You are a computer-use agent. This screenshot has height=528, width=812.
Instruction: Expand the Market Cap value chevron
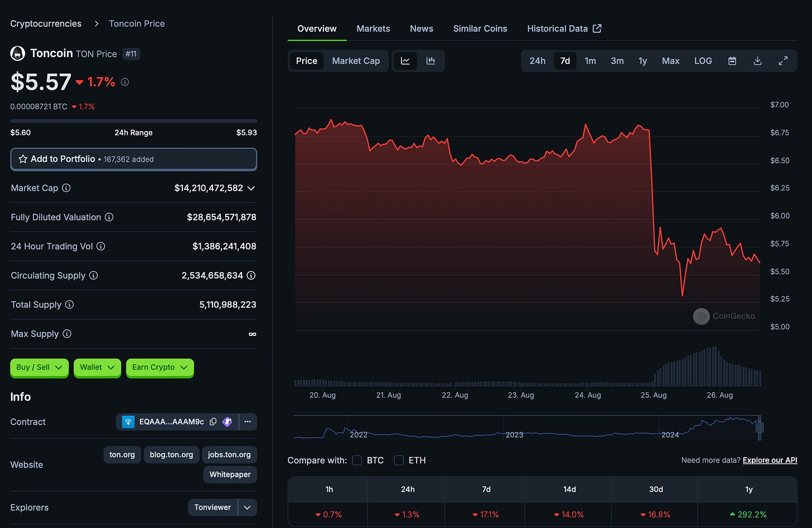click(x=251, y=188)
